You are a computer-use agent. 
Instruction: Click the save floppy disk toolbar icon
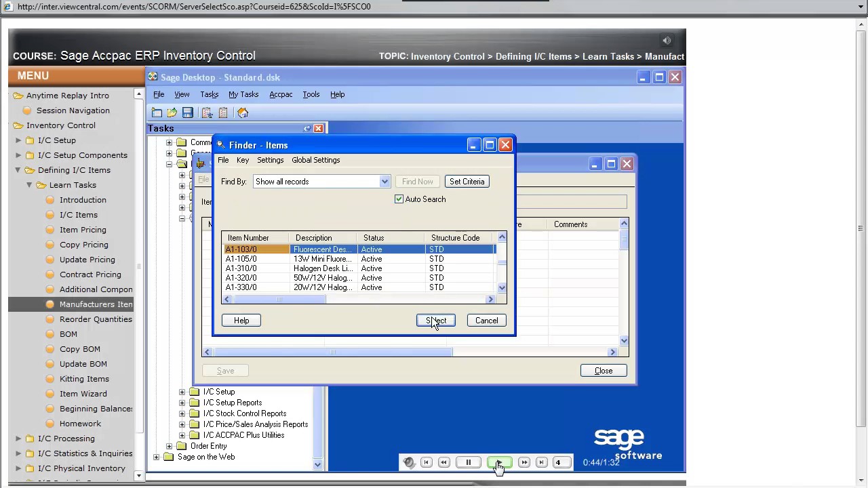coord(188,113)
